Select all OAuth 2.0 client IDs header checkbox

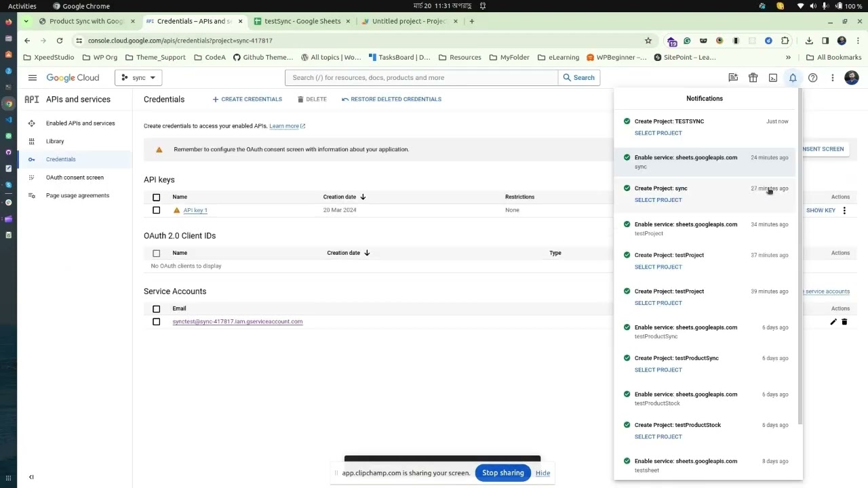157,253
